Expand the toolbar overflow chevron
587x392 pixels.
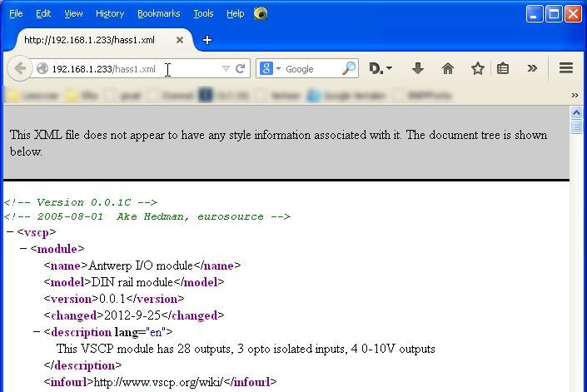[532, 69]
